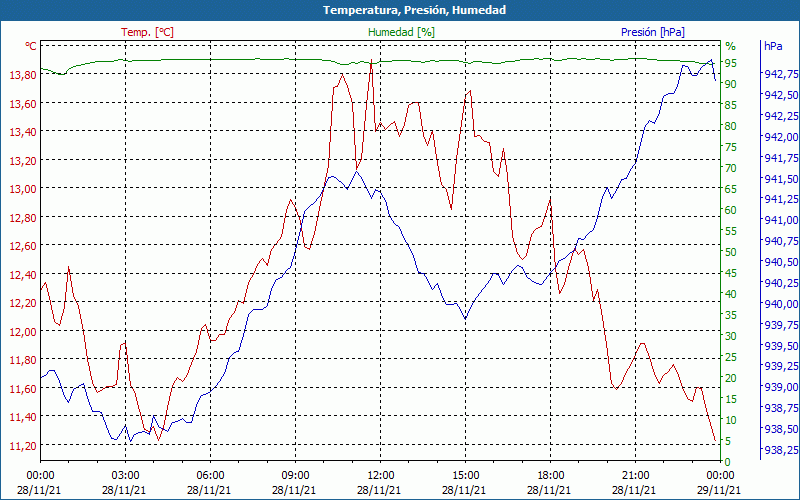Click the '29/11/21' date label
Screen dimensions: 800x500
[x=718, y=490]
